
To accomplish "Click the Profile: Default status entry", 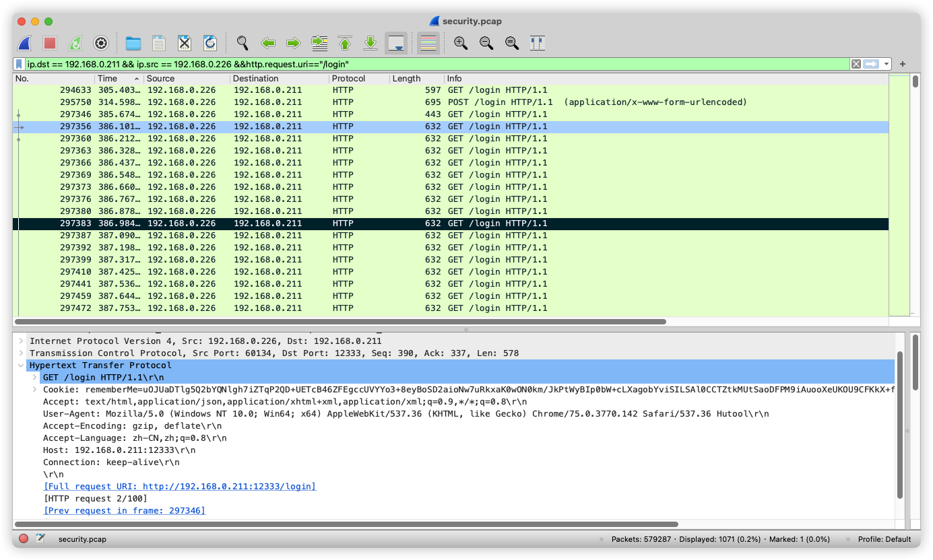I will (884, 539).
